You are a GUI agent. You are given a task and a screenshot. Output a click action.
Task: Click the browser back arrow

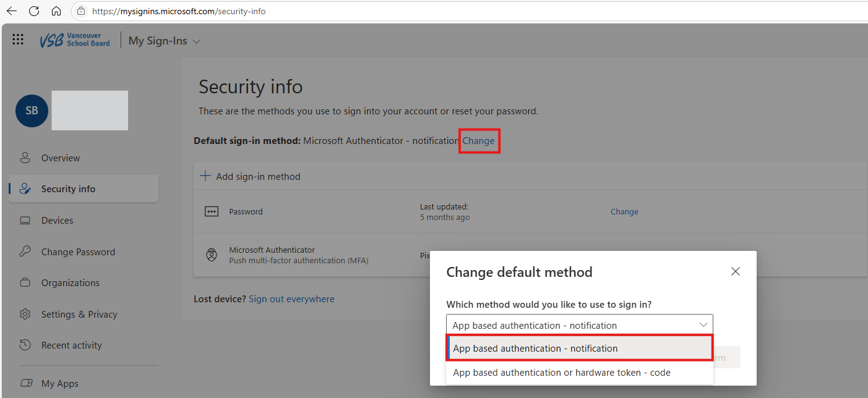click(x=12, y=11)
